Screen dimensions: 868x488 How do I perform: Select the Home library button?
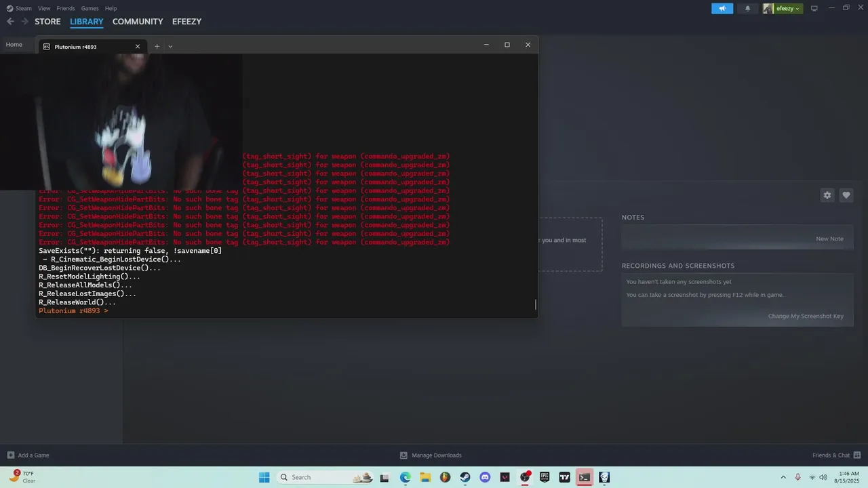14,45
